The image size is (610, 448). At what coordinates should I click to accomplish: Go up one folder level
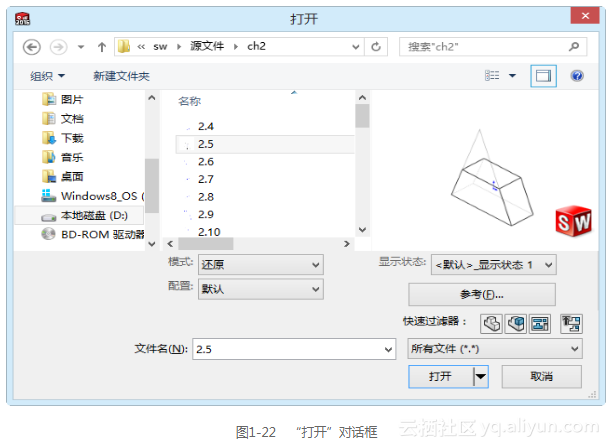click(102, 47)
